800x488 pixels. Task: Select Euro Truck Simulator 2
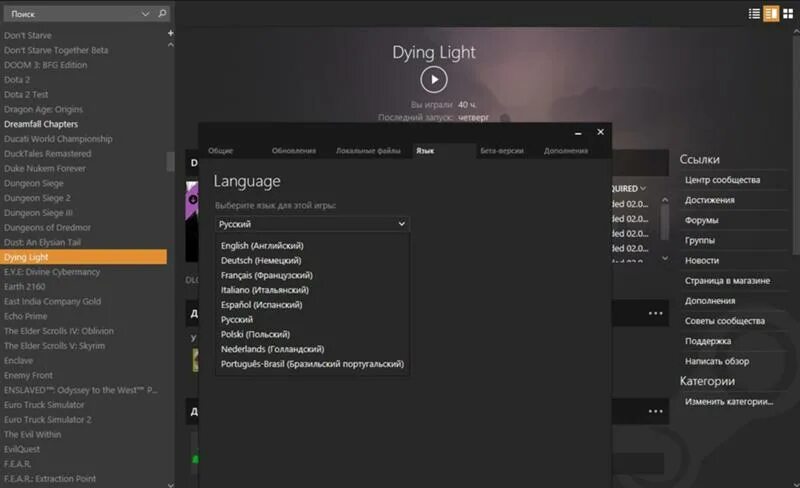coord(47,420)
